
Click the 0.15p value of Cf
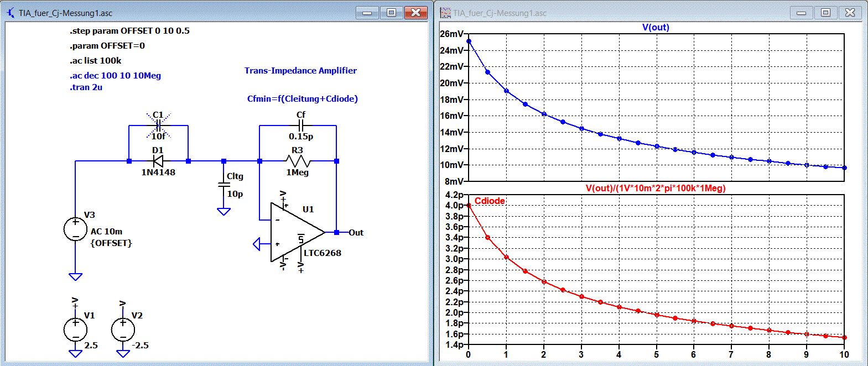(x=300, y=136)
